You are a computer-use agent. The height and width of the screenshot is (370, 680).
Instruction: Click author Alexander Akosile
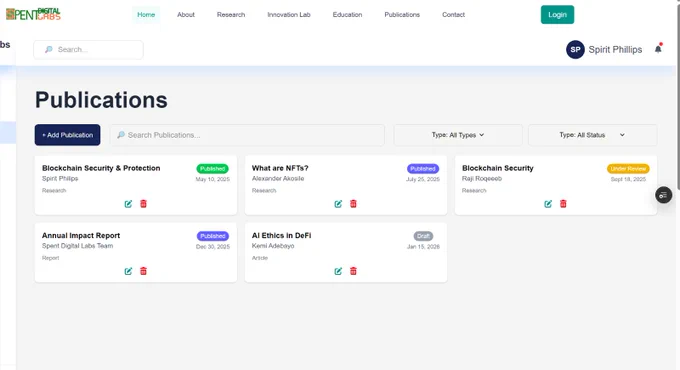(278, 179)
